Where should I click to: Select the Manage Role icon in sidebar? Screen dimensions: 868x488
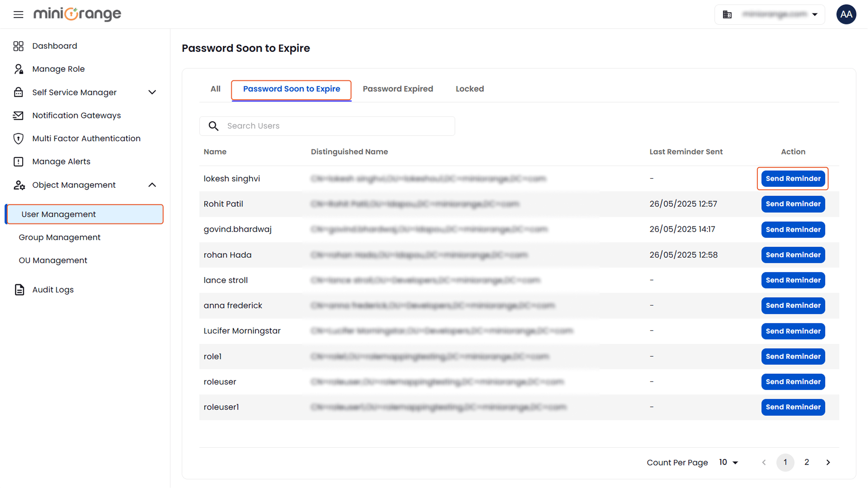(18, 69)
